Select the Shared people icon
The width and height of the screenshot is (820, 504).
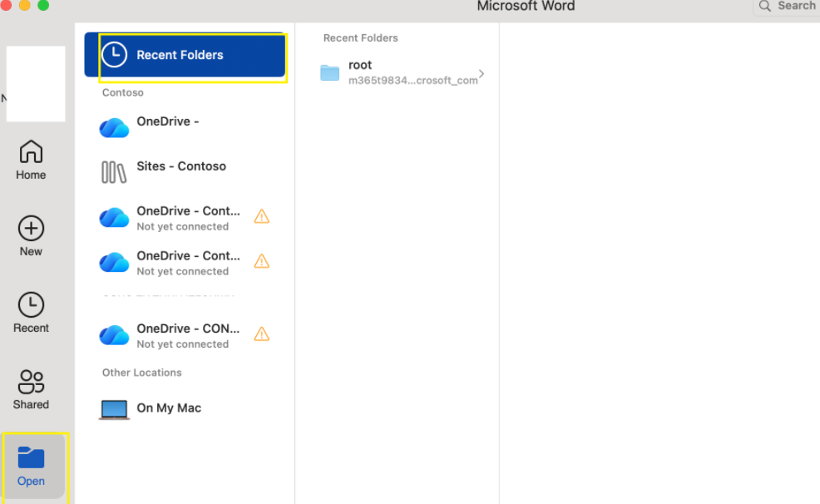pos(31,380)
